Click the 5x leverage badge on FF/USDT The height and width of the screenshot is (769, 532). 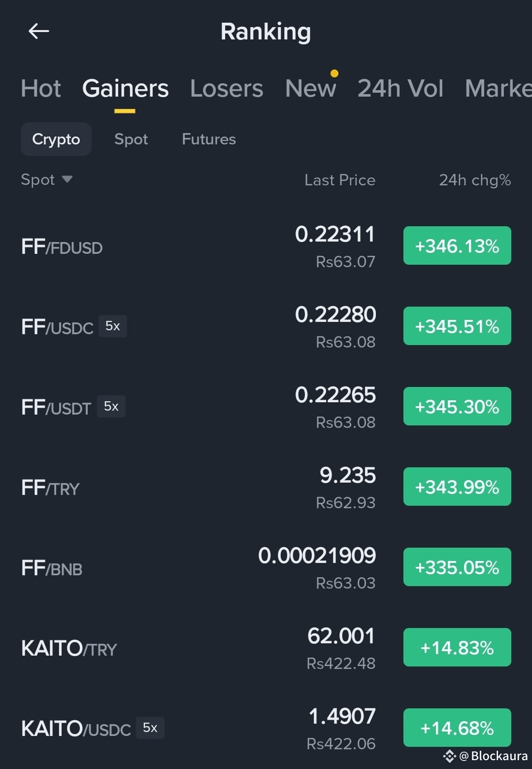[x=111, y=406]
